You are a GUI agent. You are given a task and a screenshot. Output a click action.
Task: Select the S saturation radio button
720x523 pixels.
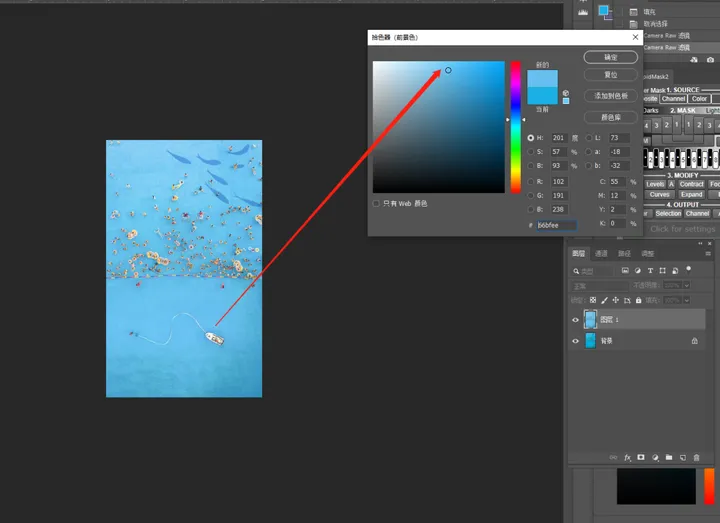tap(531, 152)
